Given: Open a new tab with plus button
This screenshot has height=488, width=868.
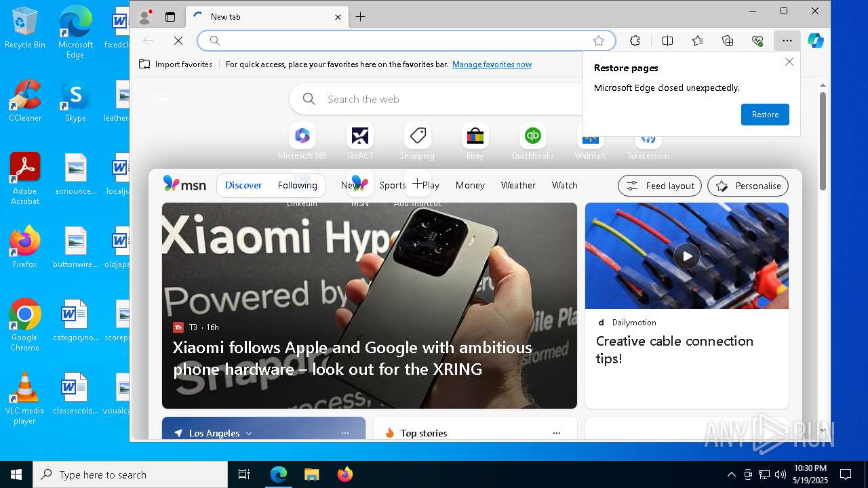Looking at the screenshot, I should (361, 17).
